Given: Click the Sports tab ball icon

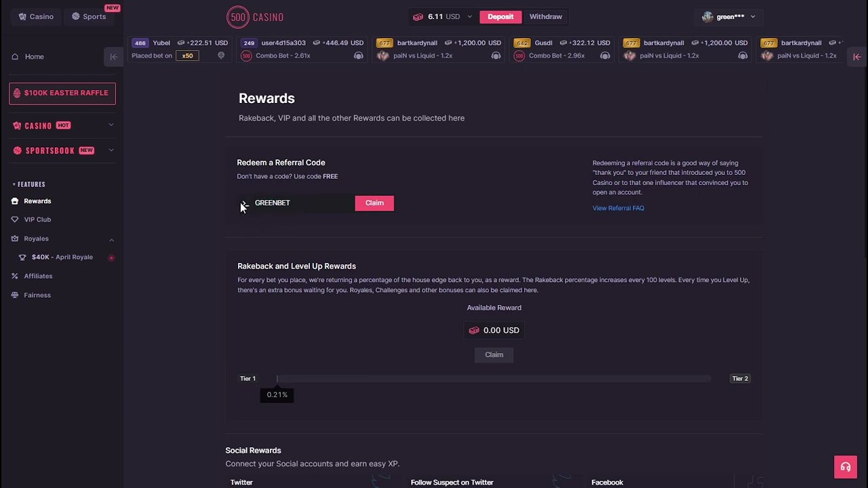Looking at the screenshot, I should (76, 17).
